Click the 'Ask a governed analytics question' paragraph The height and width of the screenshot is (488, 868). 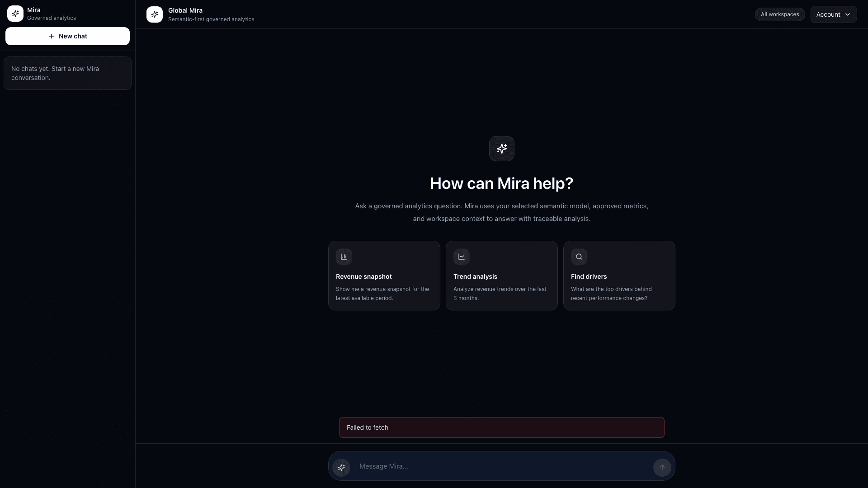(x=502, y=212)
